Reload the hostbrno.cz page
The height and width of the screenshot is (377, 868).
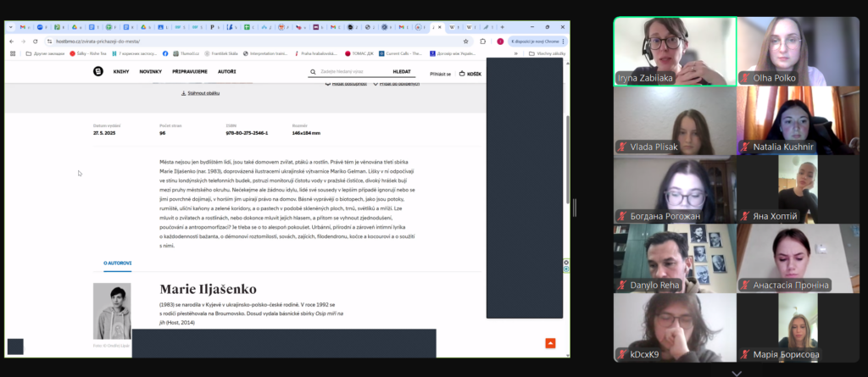coord(35,41)
